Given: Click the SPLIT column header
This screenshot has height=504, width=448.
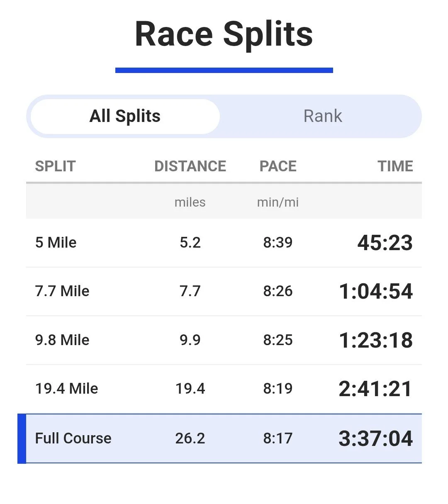Looking at the screenshot, I should (55, 166).
